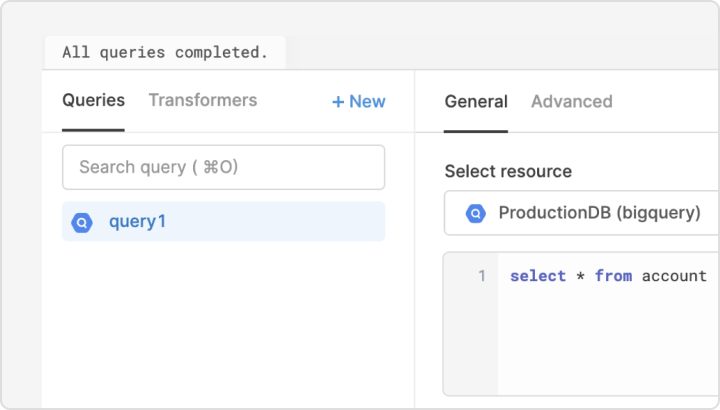Select the General tab

tap(476, 101)
